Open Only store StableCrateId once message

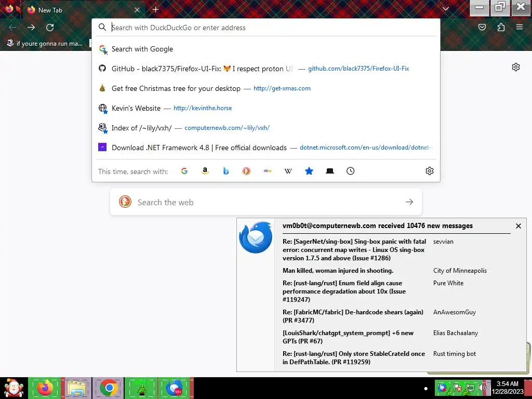pyautogui.click(x=354, y=357)
